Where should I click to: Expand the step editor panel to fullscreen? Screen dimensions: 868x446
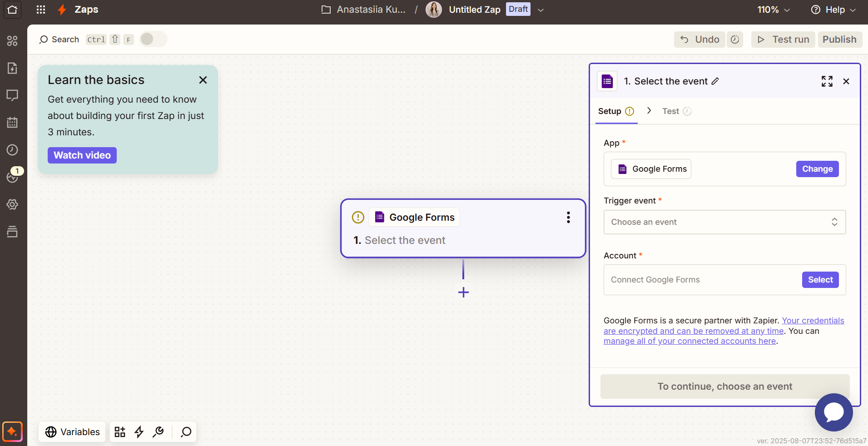click(827, 81)
